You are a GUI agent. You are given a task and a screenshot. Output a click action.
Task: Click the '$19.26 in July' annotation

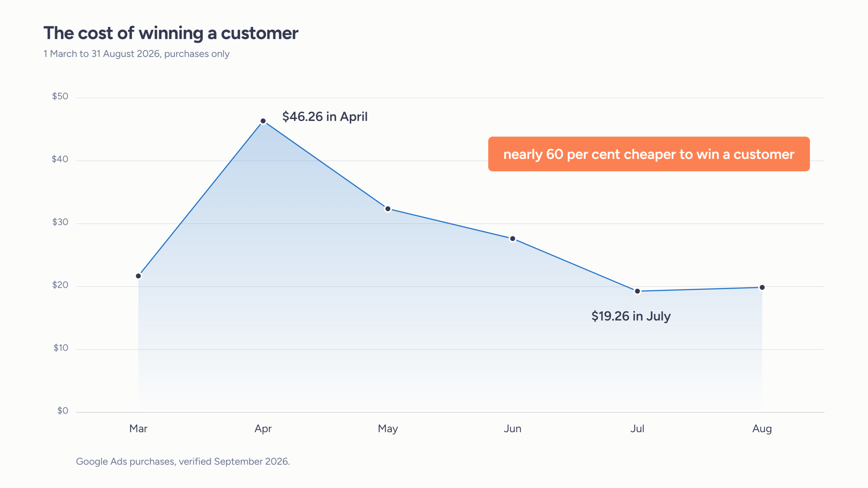(x=631, y=316)
